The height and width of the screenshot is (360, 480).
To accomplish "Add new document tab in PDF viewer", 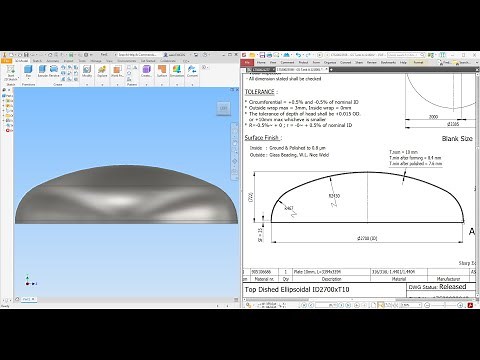I will pos(331,69).
